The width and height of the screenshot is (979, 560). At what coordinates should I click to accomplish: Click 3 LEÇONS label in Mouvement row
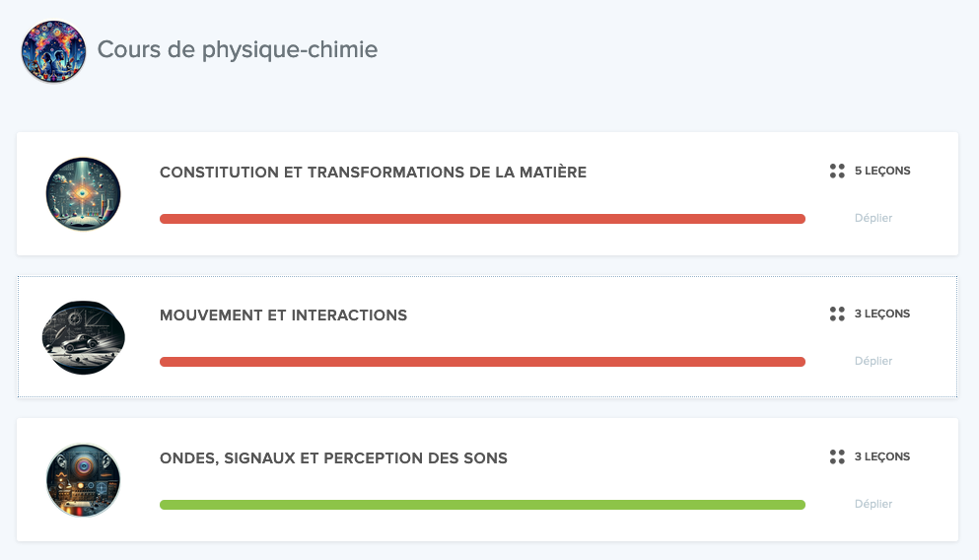[x=882, y=314]
